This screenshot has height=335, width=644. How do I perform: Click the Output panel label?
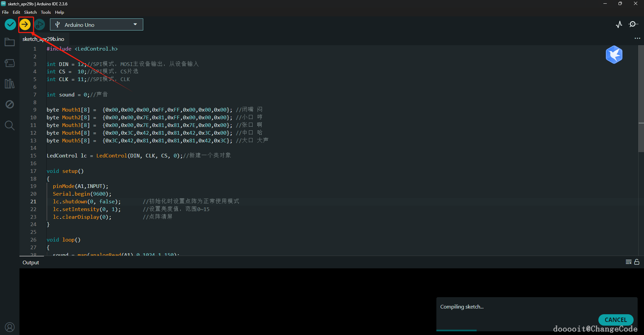coord(31,263)
